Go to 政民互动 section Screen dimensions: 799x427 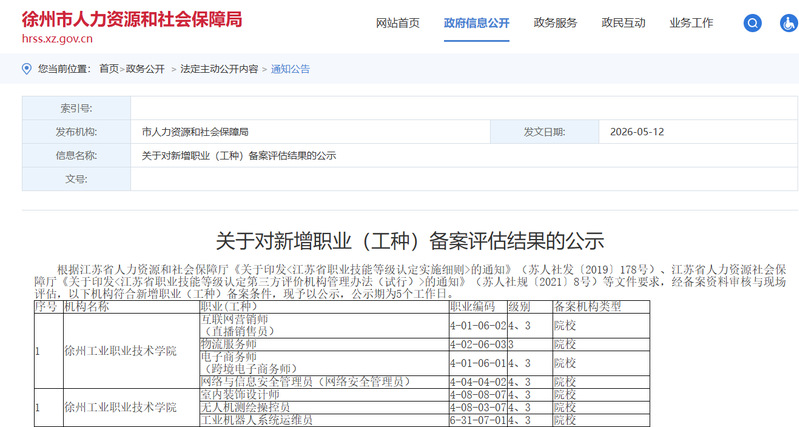tap(623, 23)
